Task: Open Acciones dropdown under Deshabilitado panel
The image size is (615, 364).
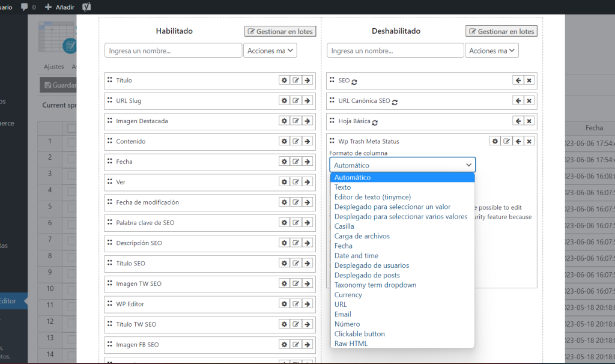Action: (492, 50)
